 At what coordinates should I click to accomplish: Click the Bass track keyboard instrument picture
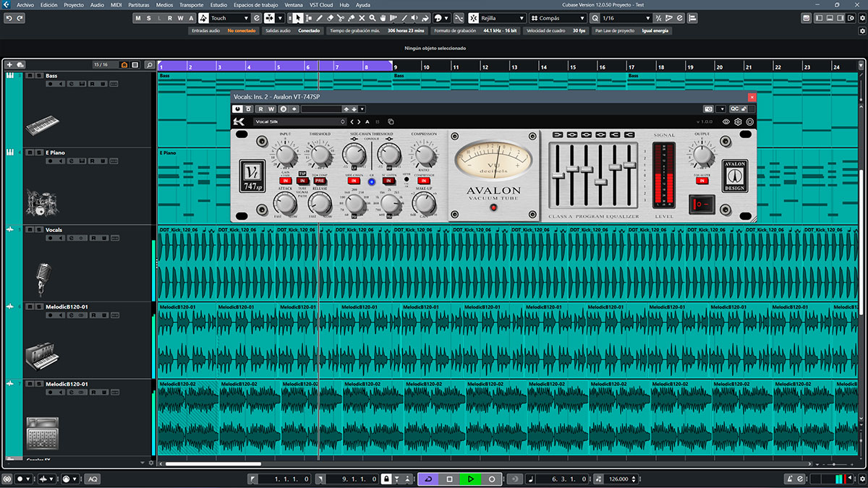[41, 127]
